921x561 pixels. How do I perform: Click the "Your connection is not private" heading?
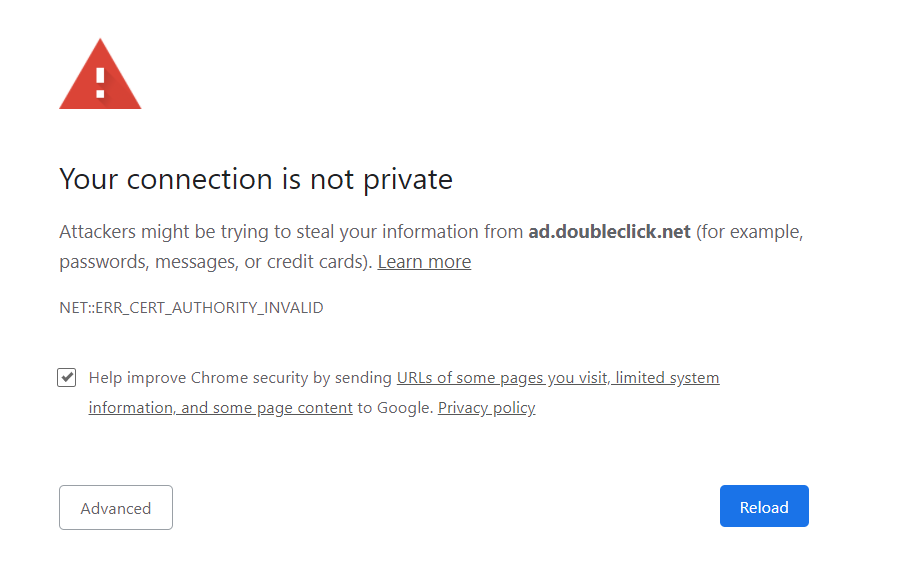coord(256,179)
